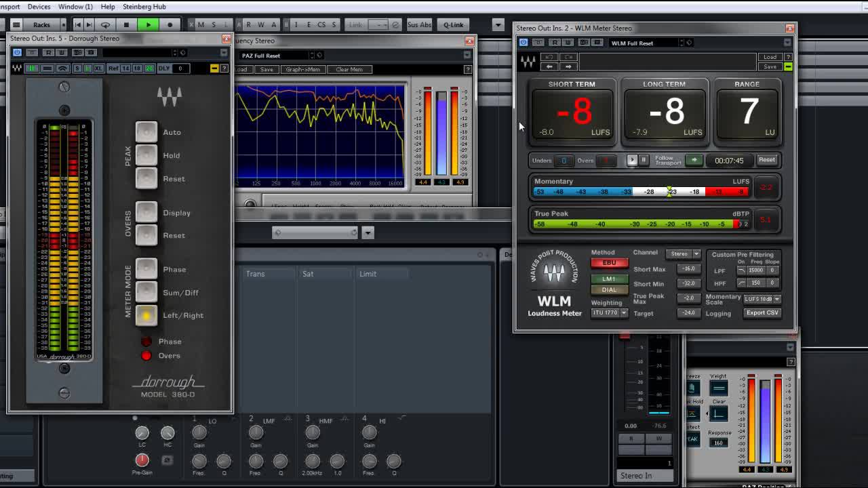Click the WLM previous preset left arrow
Screen dimensions: 868x488
pyautogui.click(x=550, y=66)
